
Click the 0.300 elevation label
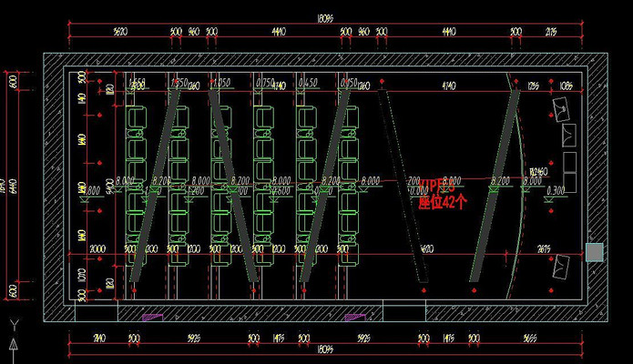click(x=556, y=190)
